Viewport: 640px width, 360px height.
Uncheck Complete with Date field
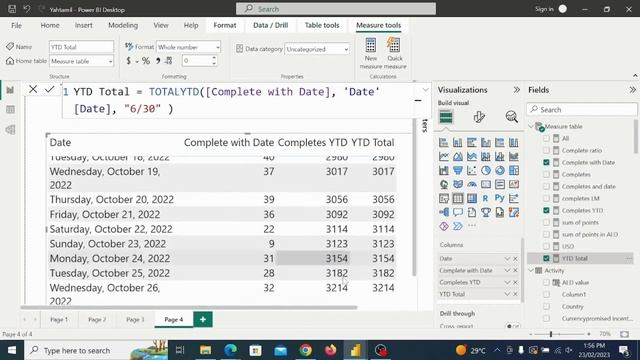[x=547, y=162]
